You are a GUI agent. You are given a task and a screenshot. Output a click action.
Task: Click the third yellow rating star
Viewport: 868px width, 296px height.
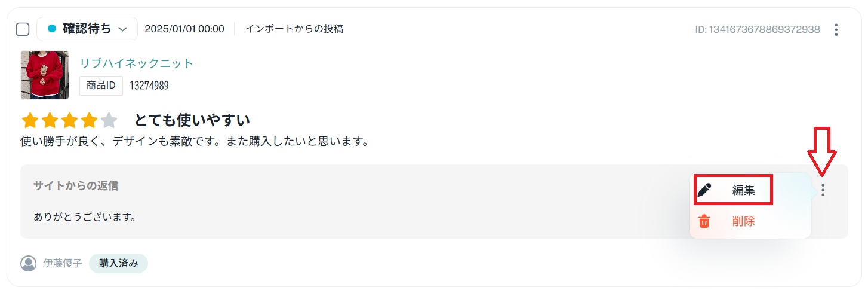[69, 121]
